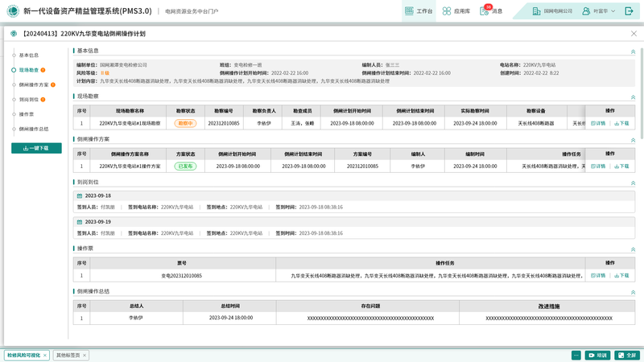
Task: Open the 叶富华 user dropdown
Action: (599, 11)
